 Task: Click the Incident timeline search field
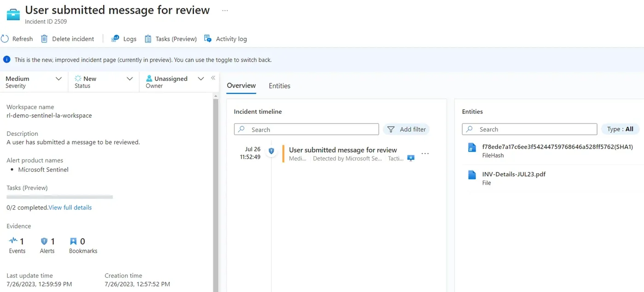point(306,129)
